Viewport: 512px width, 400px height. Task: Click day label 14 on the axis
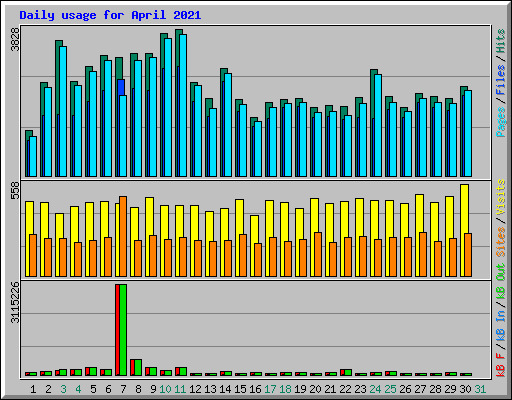[225, 389]
